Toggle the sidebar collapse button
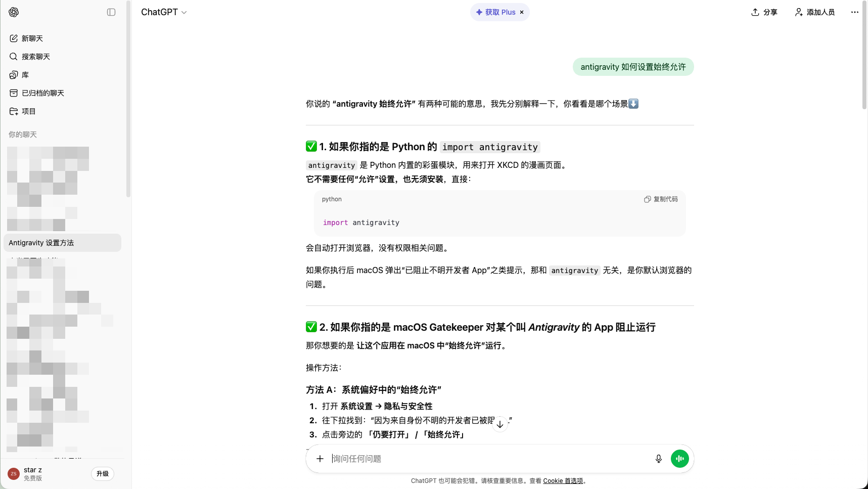The height and width of the screenshot is (489, 868). point(111,12)
